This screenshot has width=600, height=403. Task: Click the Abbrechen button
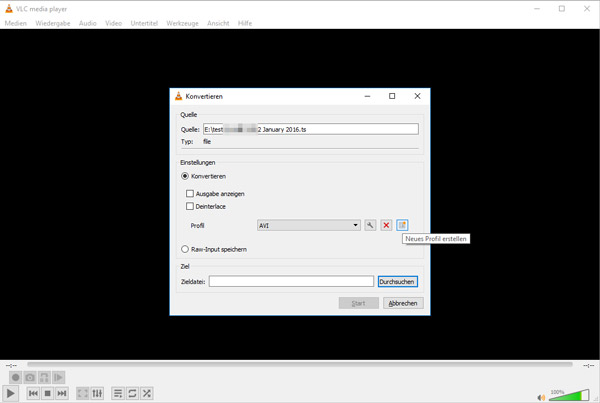point(403,303)
